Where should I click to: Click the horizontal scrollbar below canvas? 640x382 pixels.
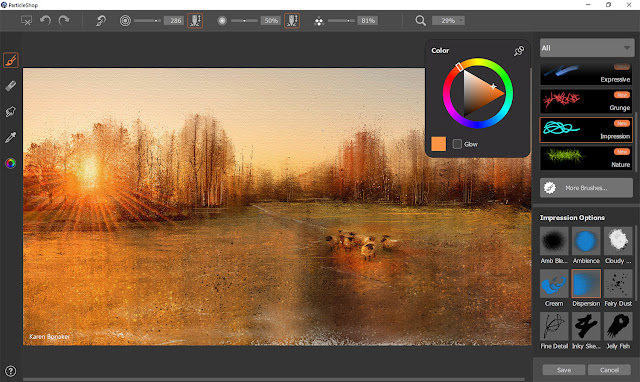pyautogui.click(x=273, y=380)
